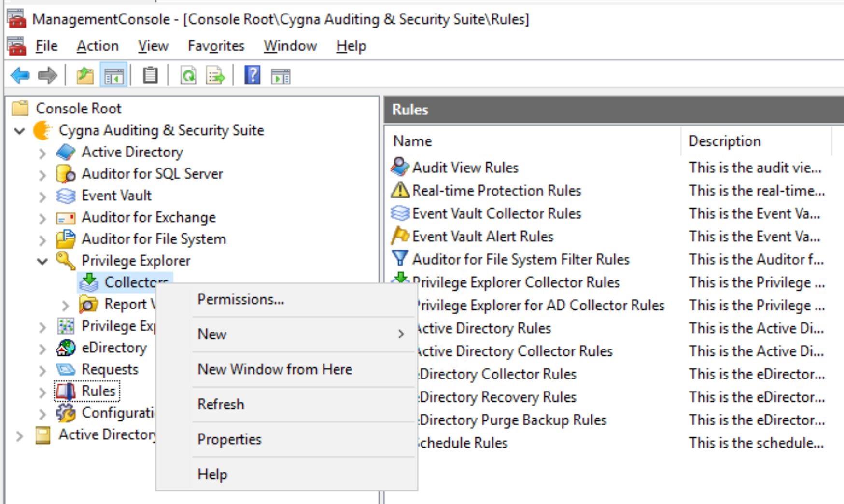Screen dimensions: 844x504
Task: Expand the Configuration tree node
Action: coord(42,414)
